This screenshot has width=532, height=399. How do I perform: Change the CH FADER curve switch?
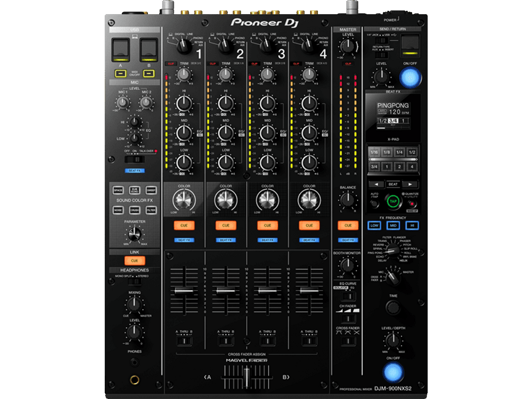[x=348, y=319]
